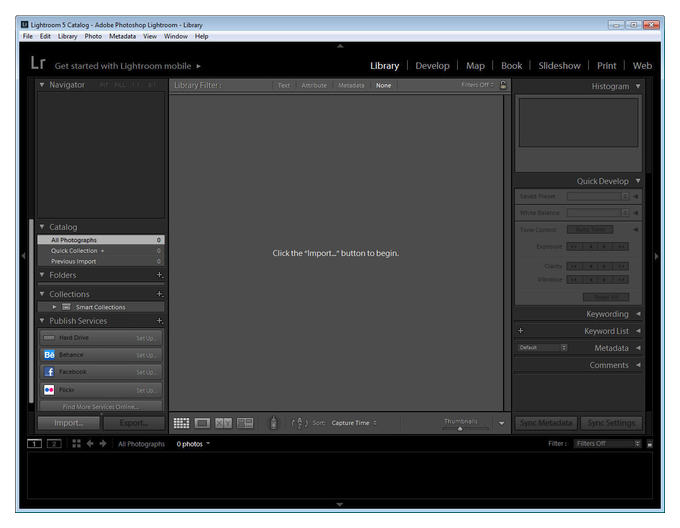Click the Import... button

(69, 423)
